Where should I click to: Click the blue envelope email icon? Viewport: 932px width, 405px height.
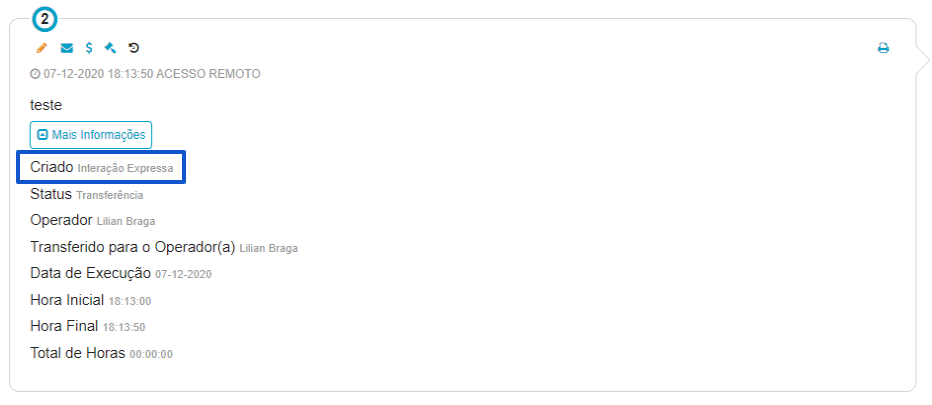pyautogui.click(x=67, y=48)
